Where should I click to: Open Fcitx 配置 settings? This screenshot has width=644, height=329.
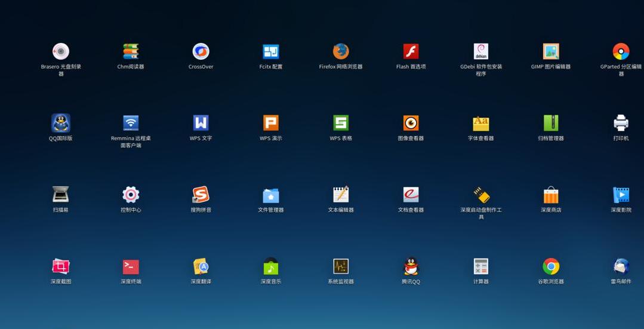pos(270,51)
